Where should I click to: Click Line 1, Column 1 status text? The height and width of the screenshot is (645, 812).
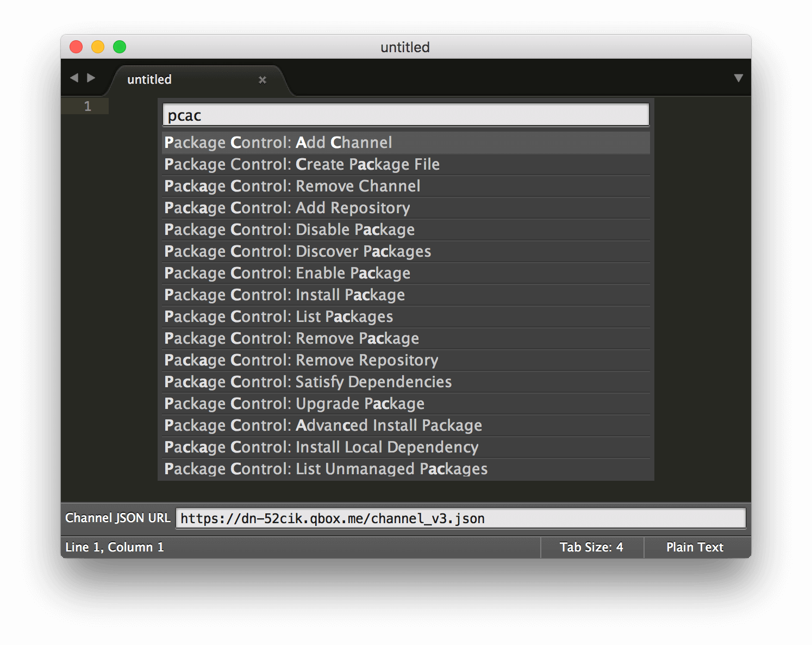(115, 547)
